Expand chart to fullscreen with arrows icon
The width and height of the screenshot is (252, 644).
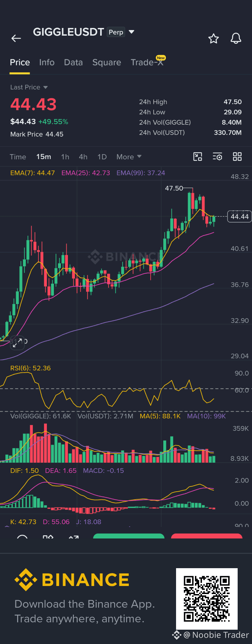click(17, 342)
